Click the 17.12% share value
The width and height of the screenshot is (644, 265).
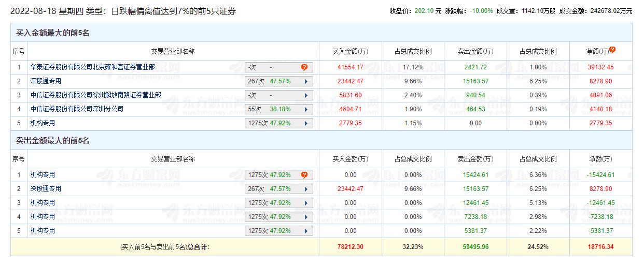pos(413,67)
